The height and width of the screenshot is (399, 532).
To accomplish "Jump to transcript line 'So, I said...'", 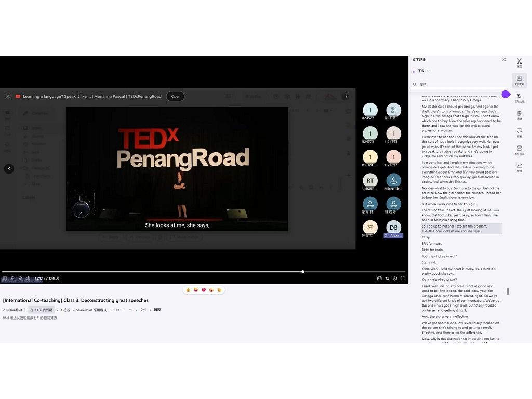I will point(430,262).
